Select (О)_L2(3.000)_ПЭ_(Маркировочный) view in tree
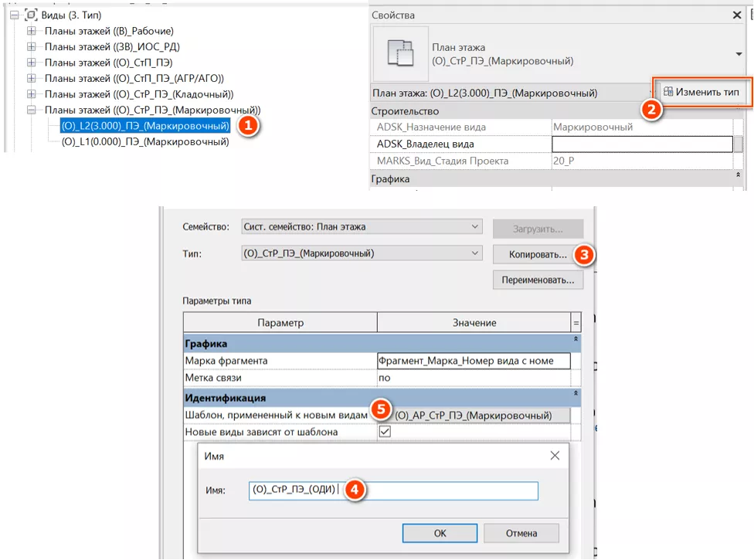 point(145,126)
